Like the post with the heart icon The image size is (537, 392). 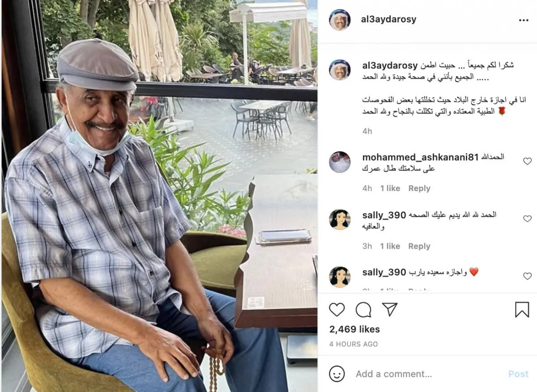coord(337,310)
